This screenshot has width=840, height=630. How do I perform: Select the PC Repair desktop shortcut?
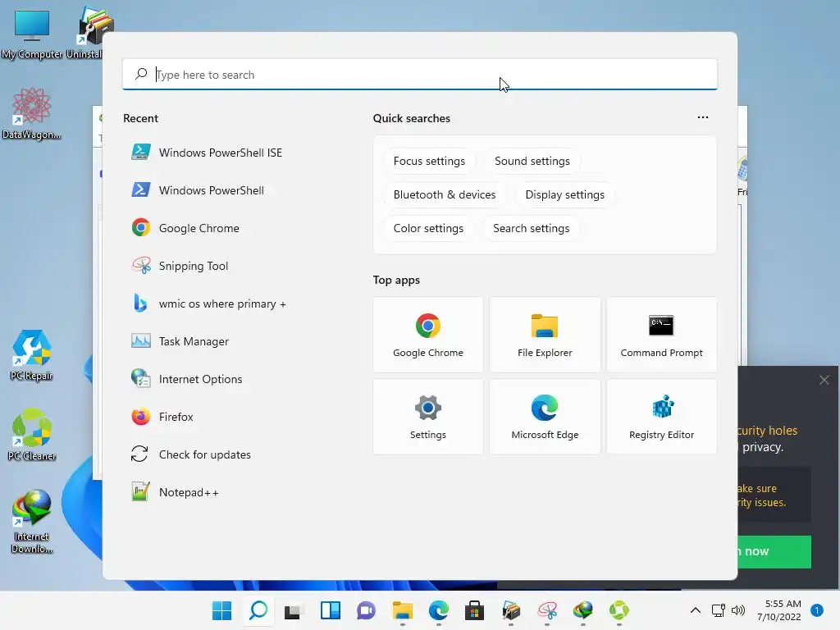point(32,355)
